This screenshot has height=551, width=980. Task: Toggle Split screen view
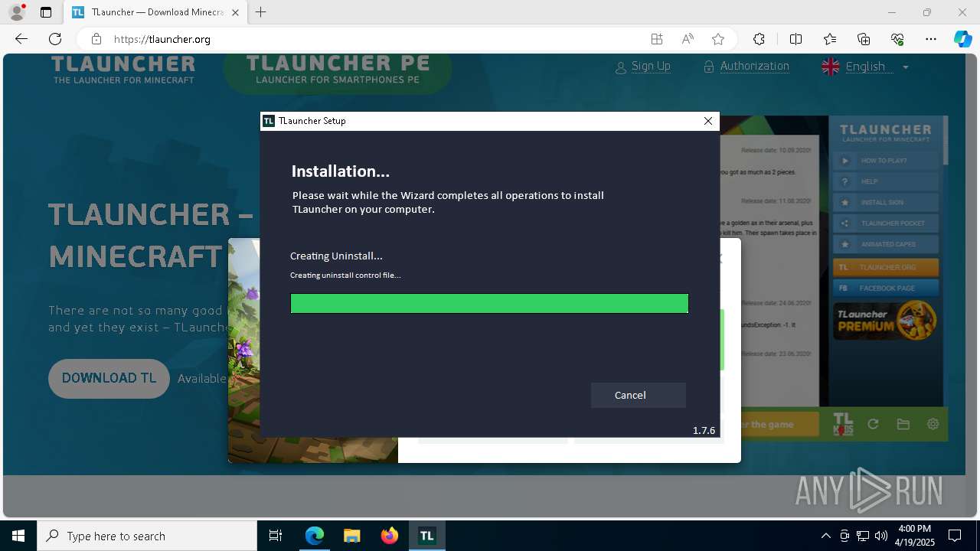coord(795,39)
